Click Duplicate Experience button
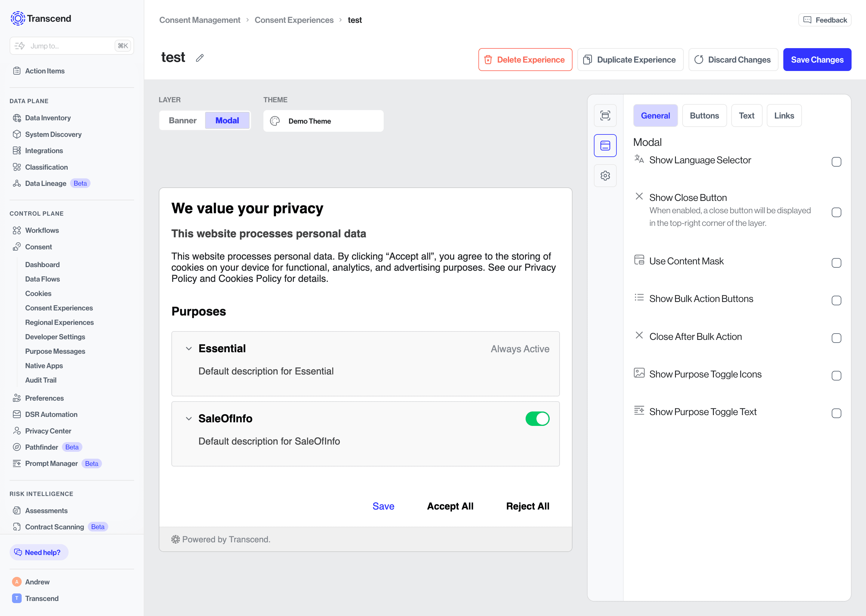Screen dimensions: 866x616 point(630,60)
